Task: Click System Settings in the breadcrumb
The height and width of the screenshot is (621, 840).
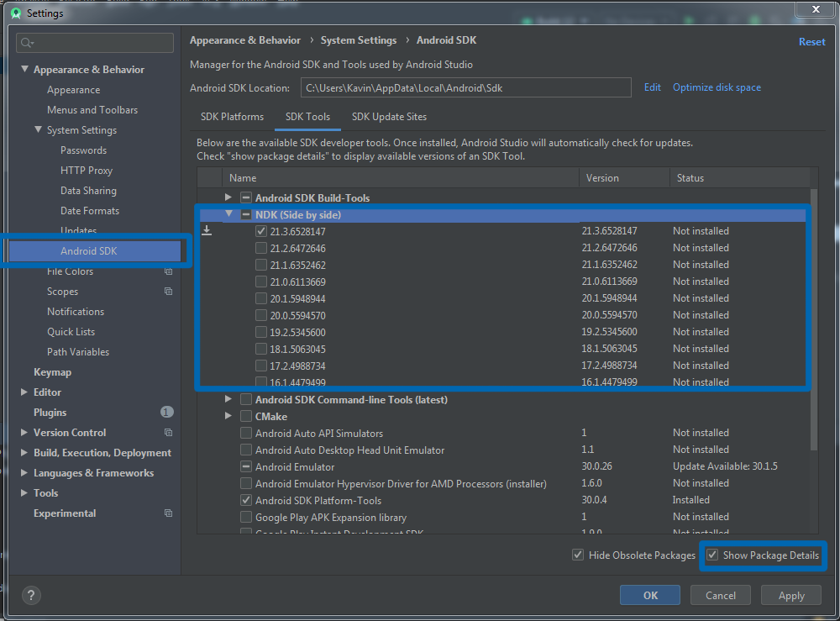Action: point(359,40)
